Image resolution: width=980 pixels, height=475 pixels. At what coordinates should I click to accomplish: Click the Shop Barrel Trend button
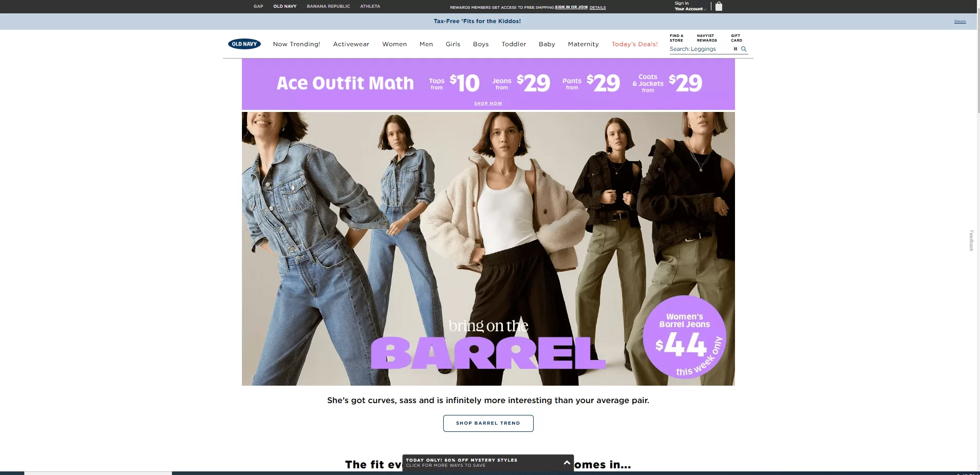[488, 423]
